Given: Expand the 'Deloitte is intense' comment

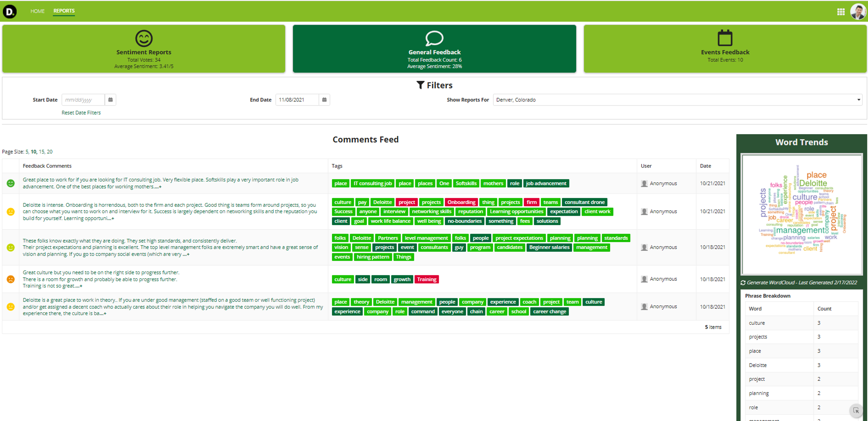Looking at the screenshot, I should coord(111,218).
